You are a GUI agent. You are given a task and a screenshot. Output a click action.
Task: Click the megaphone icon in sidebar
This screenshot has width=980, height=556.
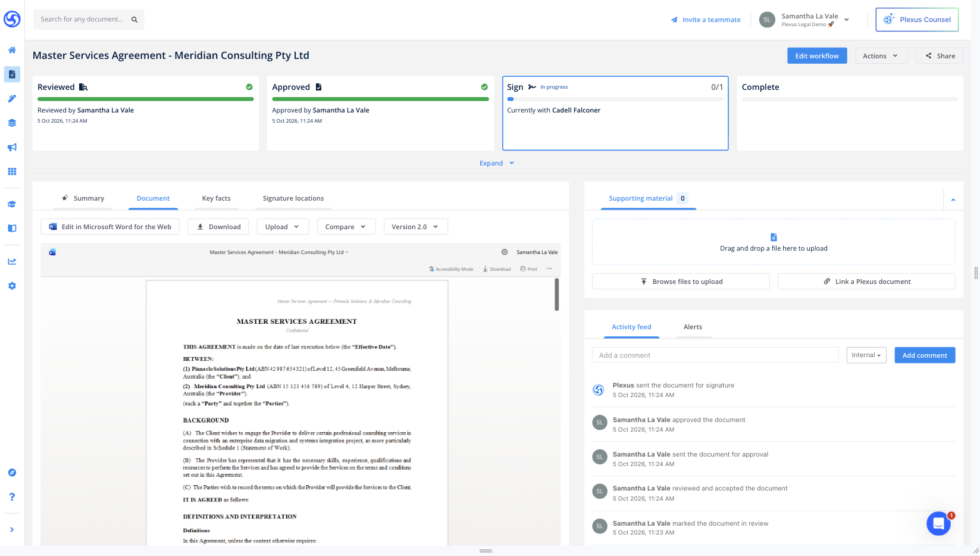point(12,147)
